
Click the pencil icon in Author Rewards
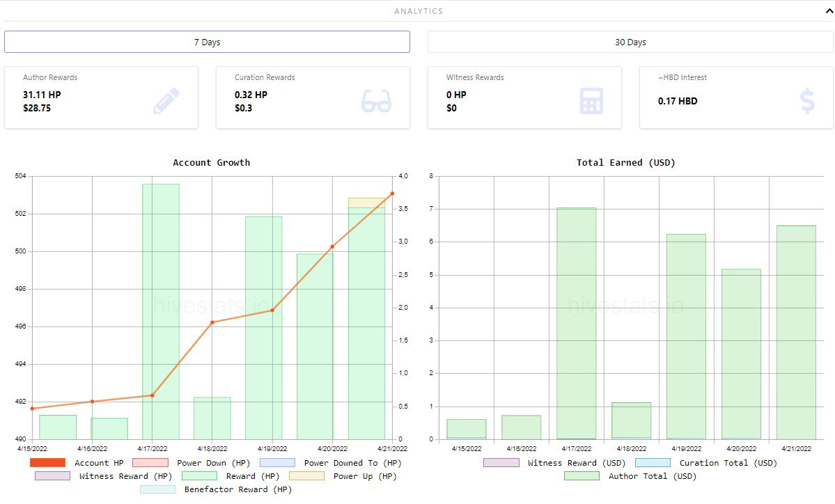click(x=166, y=101)
